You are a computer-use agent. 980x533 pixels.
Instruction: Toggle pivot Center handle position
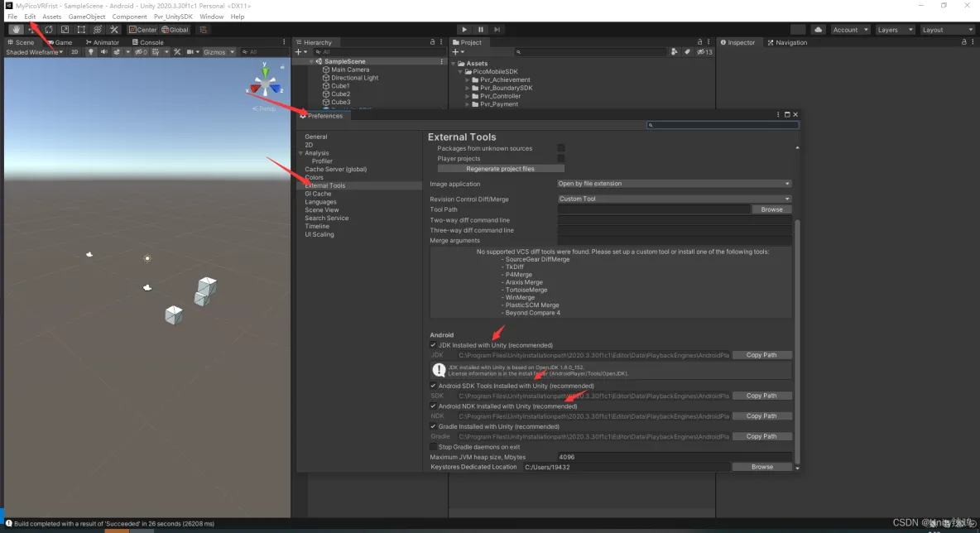point(142,29)
